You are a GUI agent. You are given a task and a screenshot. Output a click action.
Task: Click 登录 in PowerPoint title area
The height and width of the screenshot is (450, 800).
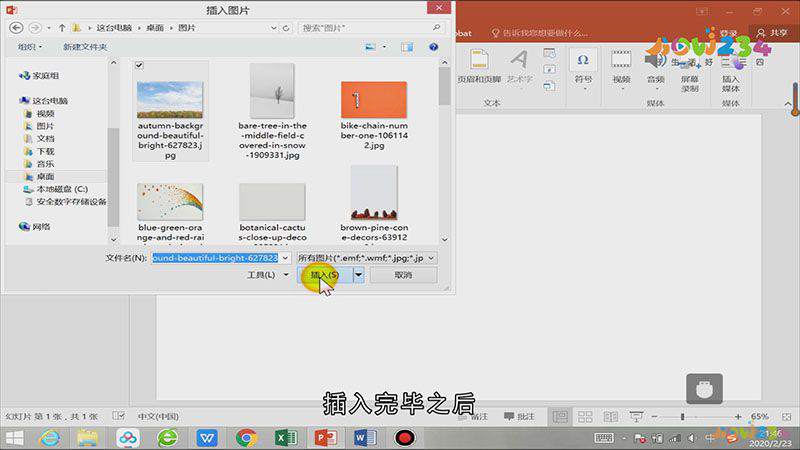coord(728,33)
